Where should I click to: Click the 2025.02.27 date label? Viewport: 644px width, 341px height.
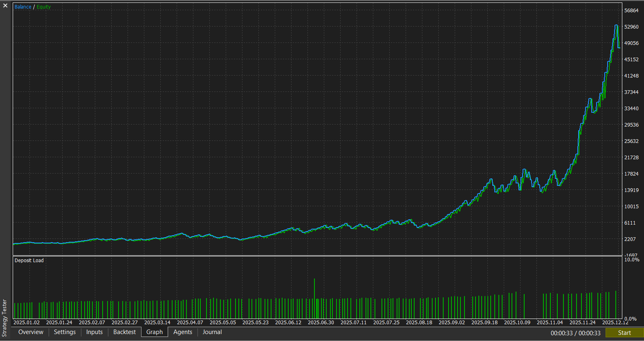point(125,323)
